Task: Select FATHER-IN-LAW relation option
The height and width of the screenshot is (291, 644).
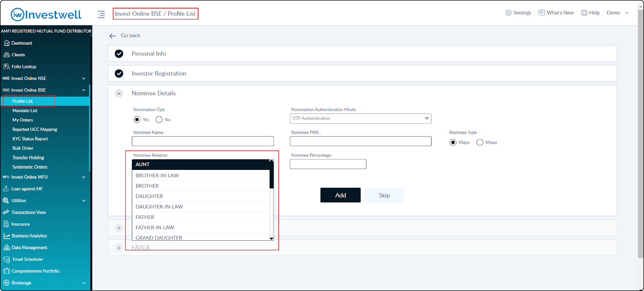Action: coord(201,228)
